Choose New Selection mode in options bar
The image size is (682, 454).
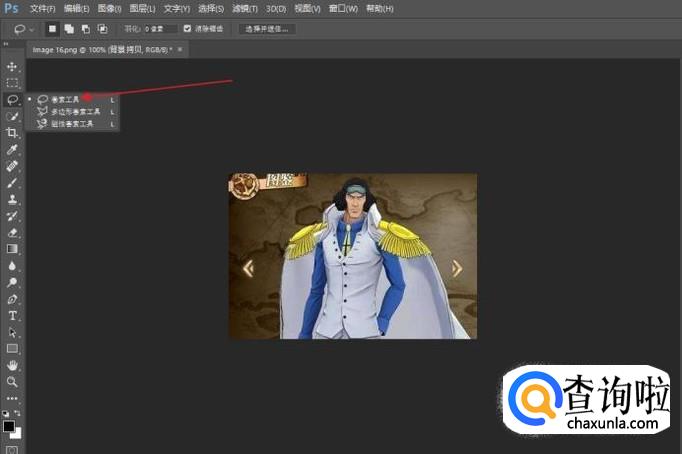52,29
